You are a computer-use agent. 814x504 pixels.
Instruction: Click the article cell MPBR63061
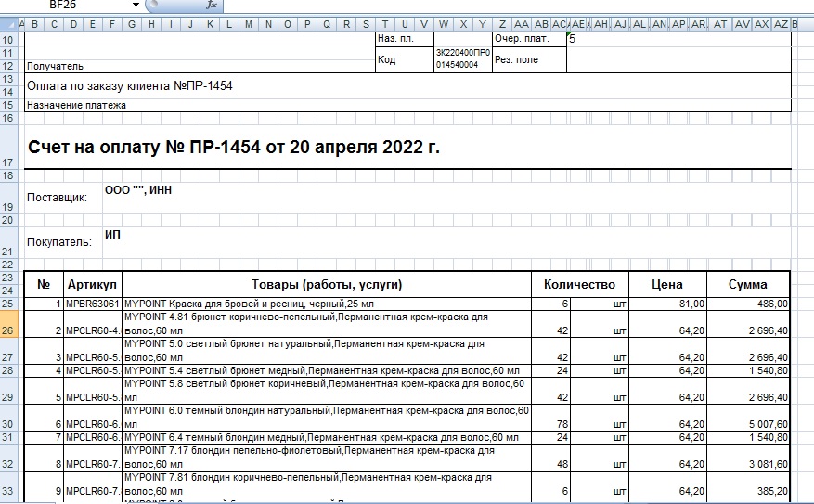[x=93, y=304]
